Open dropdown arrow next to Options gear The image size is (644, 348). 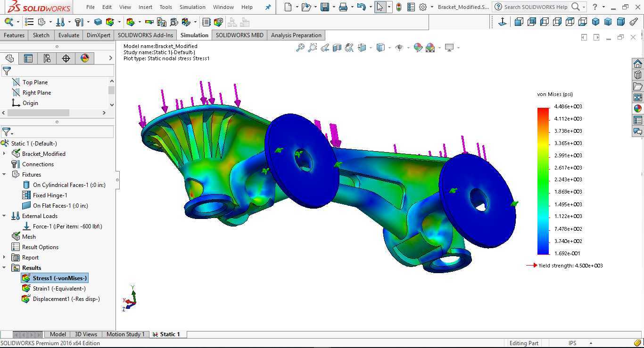pos(431,7)
